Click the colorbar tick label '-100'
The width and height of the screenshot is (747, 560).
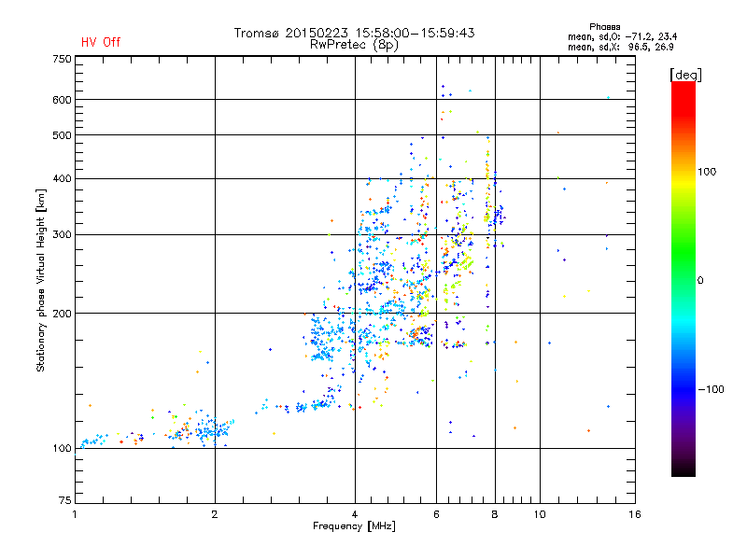[x=711, y=389]
